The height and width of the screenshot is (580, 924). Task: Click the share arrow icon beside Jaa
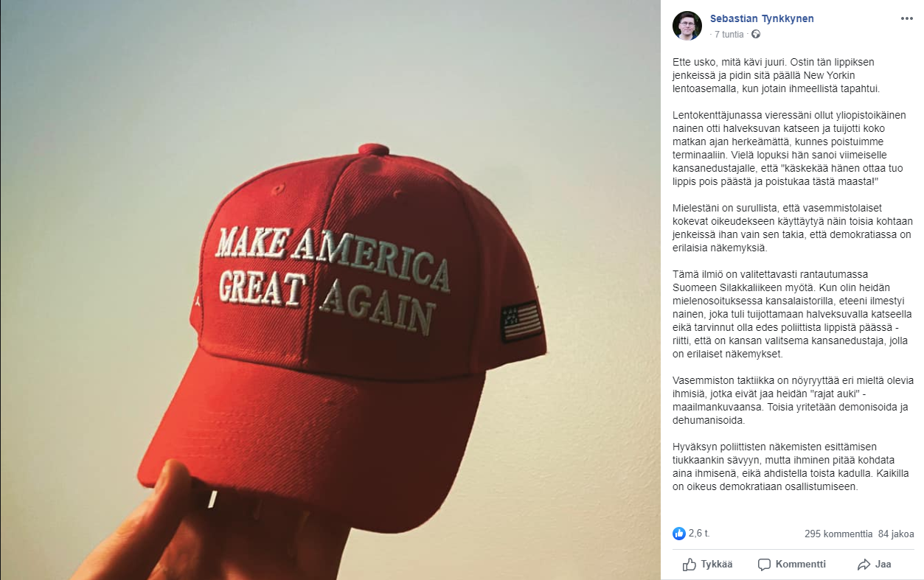click(864, 565)
